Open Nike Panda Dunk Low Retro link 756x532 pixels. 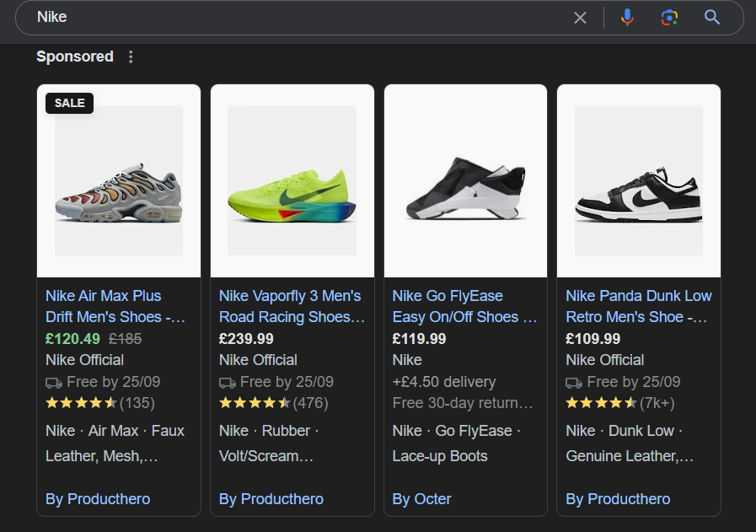[x=638, y=306]
